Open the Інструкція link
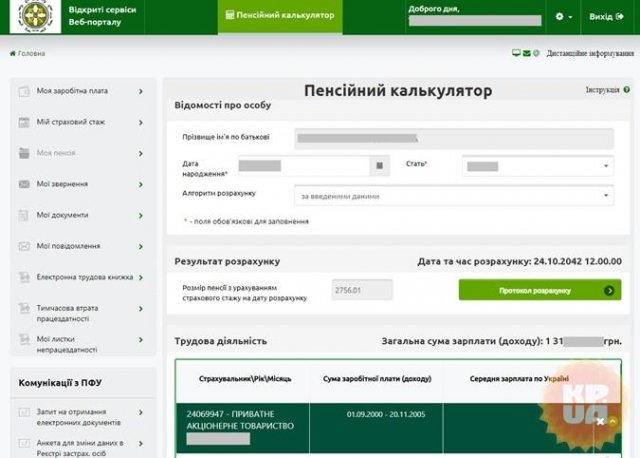This screenshot has height=458, width=640. (602, 90)
